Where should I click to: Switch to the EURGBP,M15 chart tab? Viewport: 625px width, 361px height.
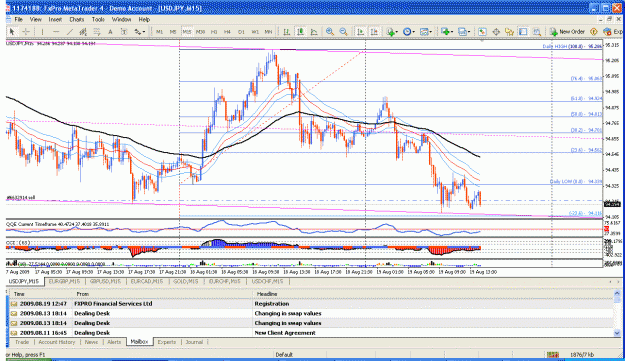click(64, 281)
